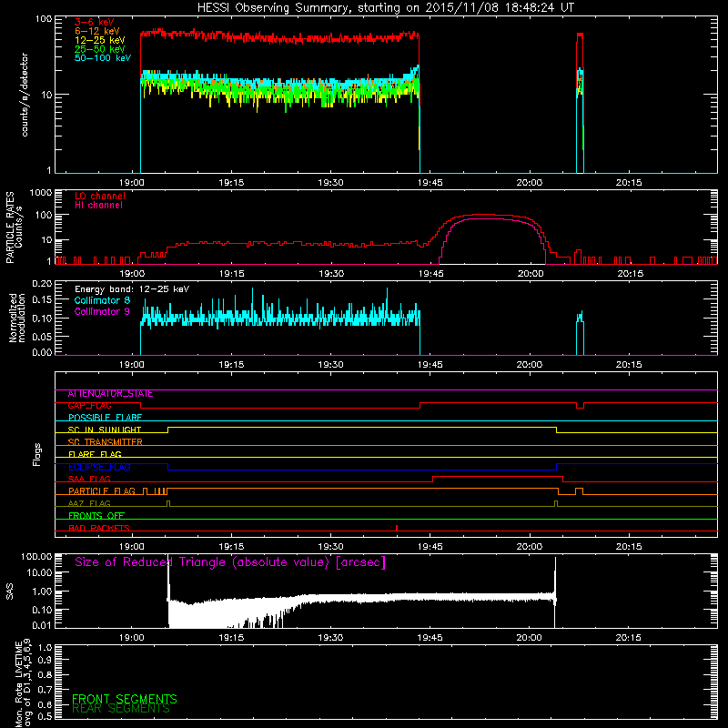Select the 'HI channel' legend label
The image size is (728, 728).
(98, 205)
